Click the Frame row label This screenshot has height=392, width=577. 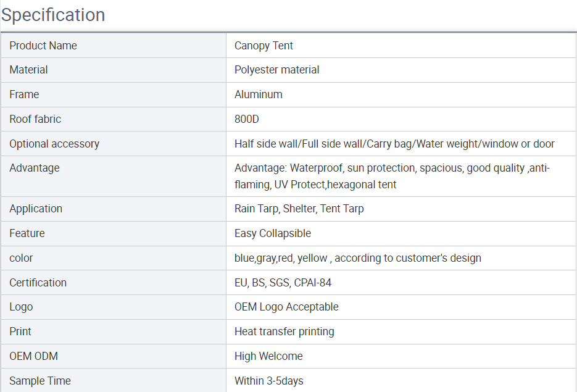tap(24, 94)
